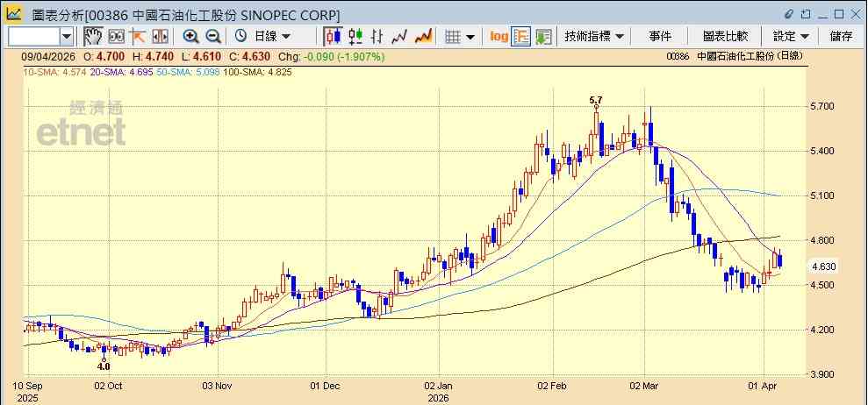Click the 4.0 low price marker

click(x=104, y=366)
